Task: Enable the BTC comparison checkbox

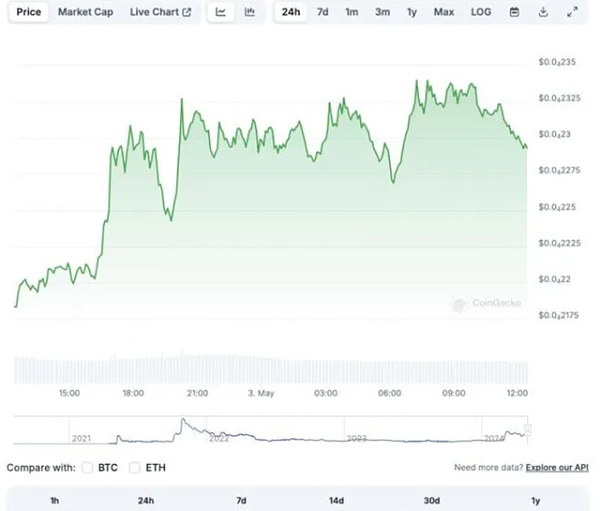Action: (87, 467)
